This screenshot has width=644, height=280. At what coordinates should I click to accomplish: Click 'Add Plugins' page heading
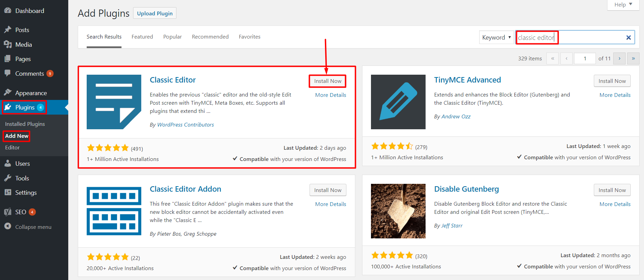coord(103,13)
